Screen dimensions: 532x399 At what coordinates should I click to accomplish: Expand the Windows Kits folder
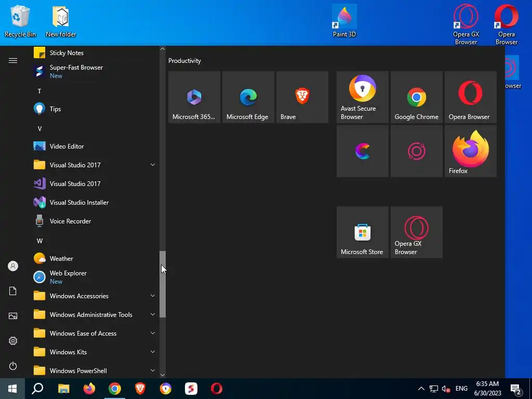pyautogui.click(x=95, y=352)
